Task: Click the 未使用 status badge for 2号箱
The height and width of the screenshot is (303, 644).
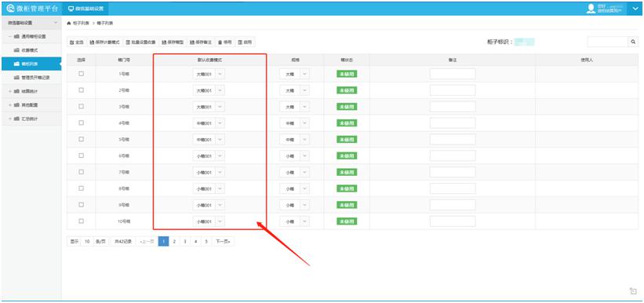Action: click(347, 90)
